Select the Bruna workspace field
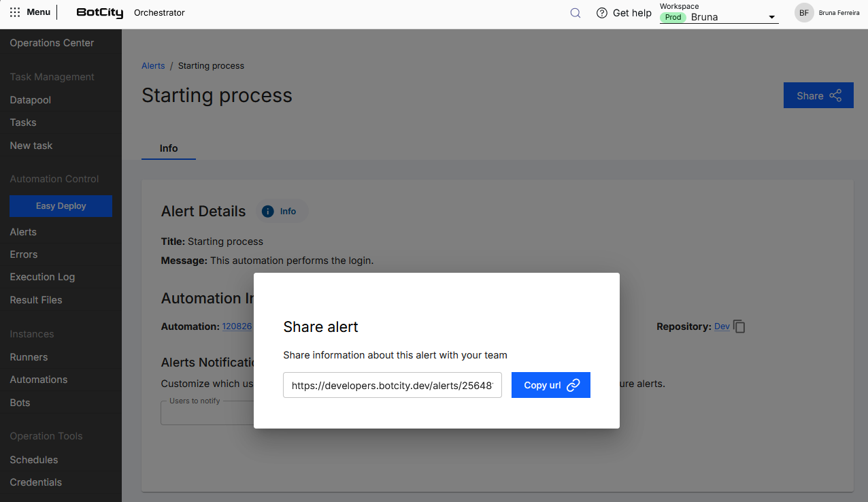Screen dimensions: 868x502 tap(719, 17)
